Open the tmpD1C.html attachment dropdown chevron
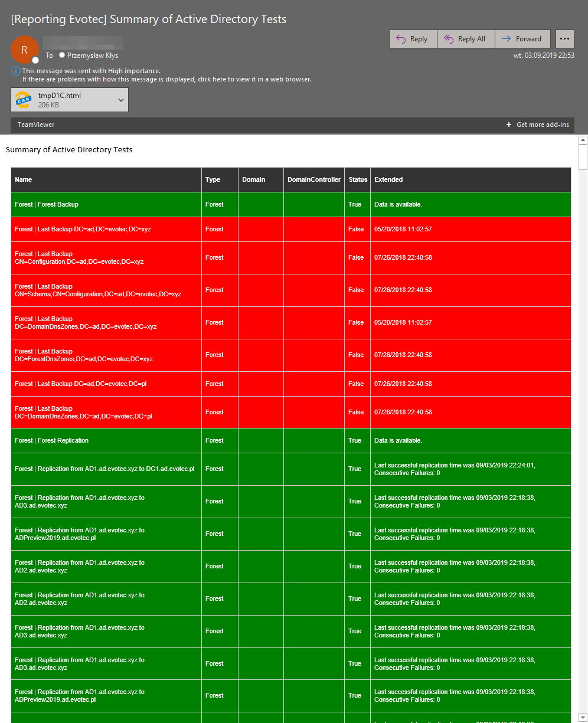The image size is (588, 723). pos(120,99)
